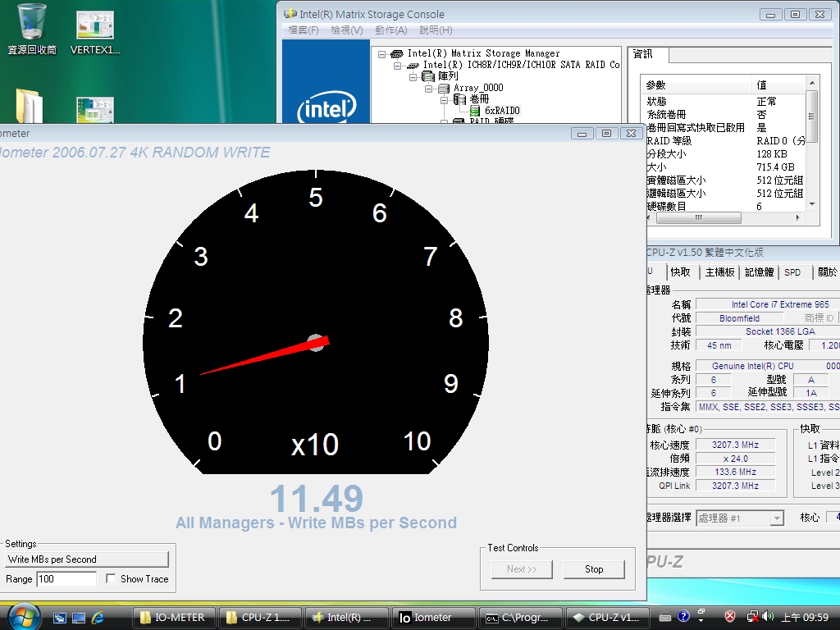Viewport: 840px width, 630px height.
Task: Click the 上午 09:59 taskbar clock
Action: tap(805, 617)
